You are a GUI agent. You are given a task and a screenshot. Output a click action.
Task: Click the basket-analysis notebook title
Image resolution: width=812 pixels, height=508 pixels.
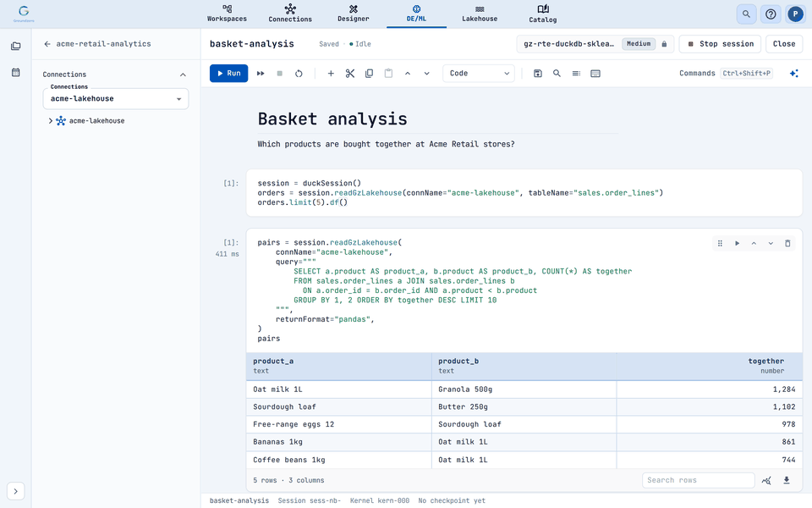[x=252, y=44]
